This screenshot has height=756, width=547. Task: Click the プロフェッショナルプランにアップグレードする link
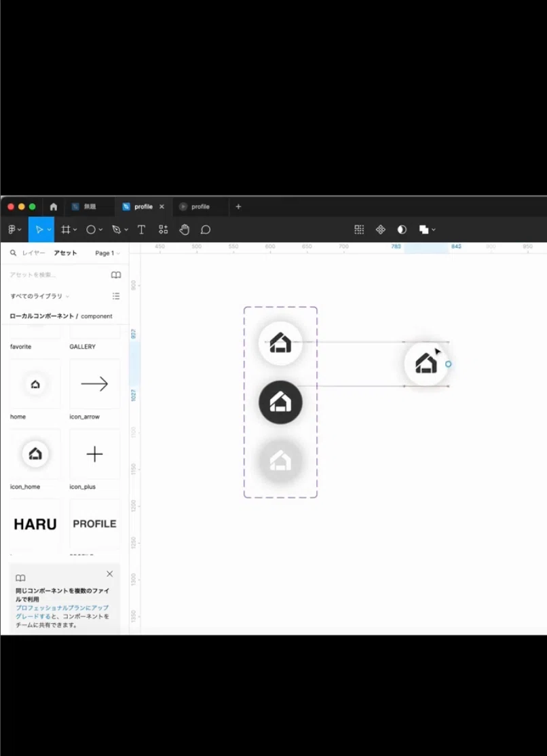coord(62,612)
